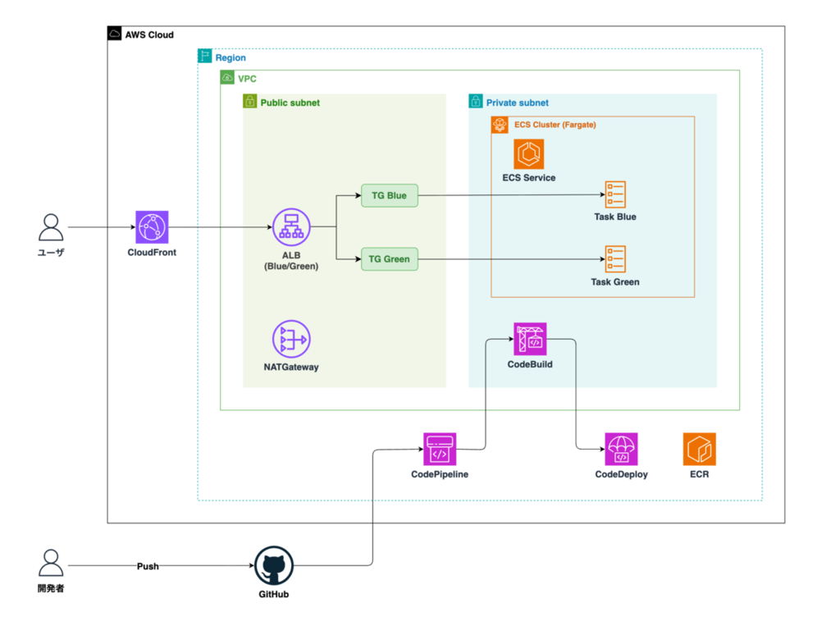Viewport: 840px width, 626px height.
Task: Select the TG Green target group box
Action: click(x=390, y=259)
